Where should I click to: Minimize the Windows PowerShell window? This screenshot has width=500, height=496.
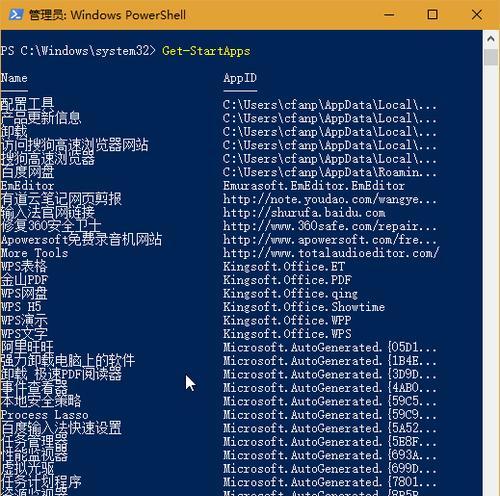click(389, 15)
